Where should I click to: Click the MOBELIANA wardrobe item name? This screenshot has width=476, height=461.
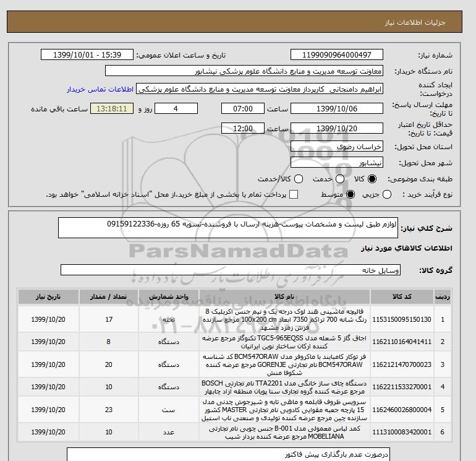click(x=284, y=432)
